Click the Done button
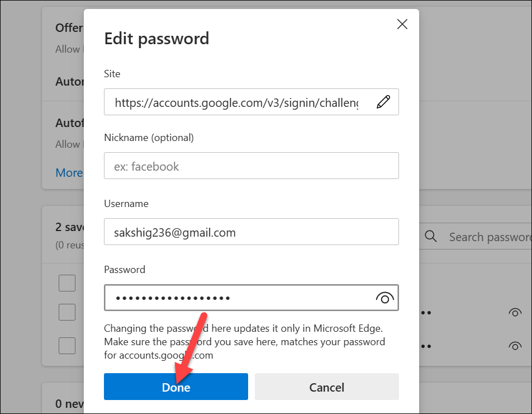Screen dimensions: 532x414 [175, 387]
